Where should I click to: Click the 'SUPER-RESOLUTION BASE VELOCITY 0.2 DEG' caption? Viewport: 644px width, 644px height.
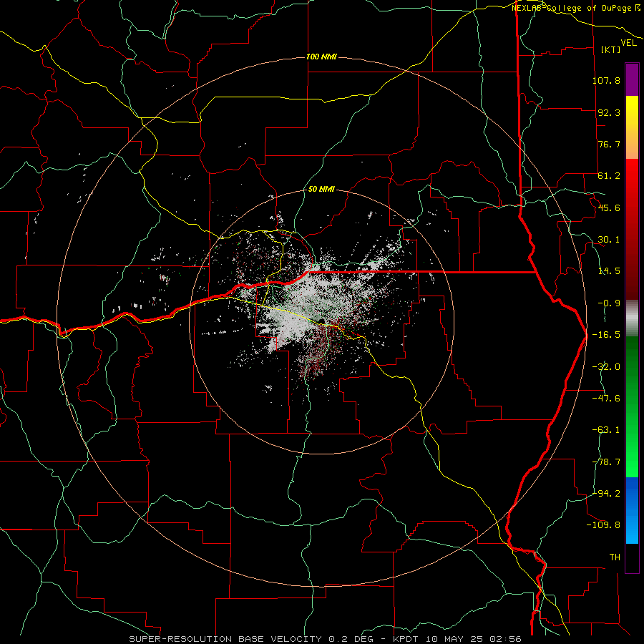(x=251, y=639)
